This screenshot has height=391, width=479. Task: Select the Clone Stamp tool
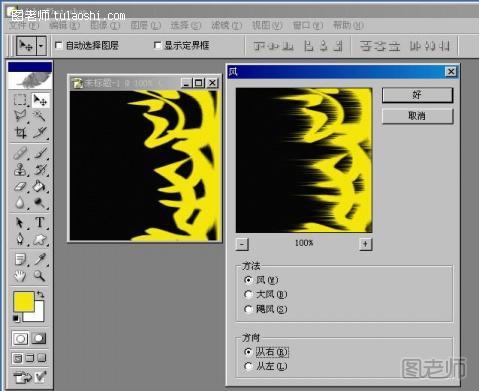coord(20,170)
